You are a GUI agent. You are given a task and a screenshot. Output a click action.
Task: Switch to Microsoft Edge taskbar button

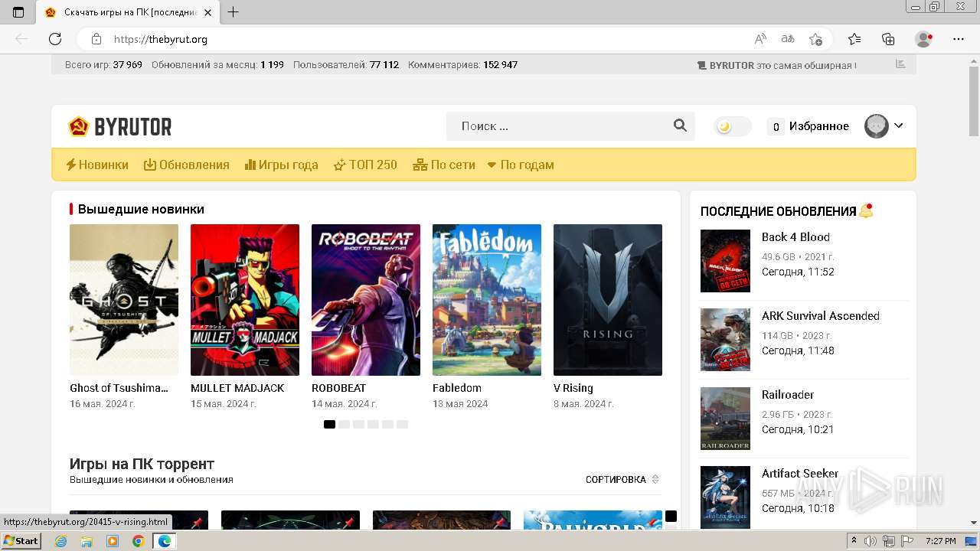(164, 541)
